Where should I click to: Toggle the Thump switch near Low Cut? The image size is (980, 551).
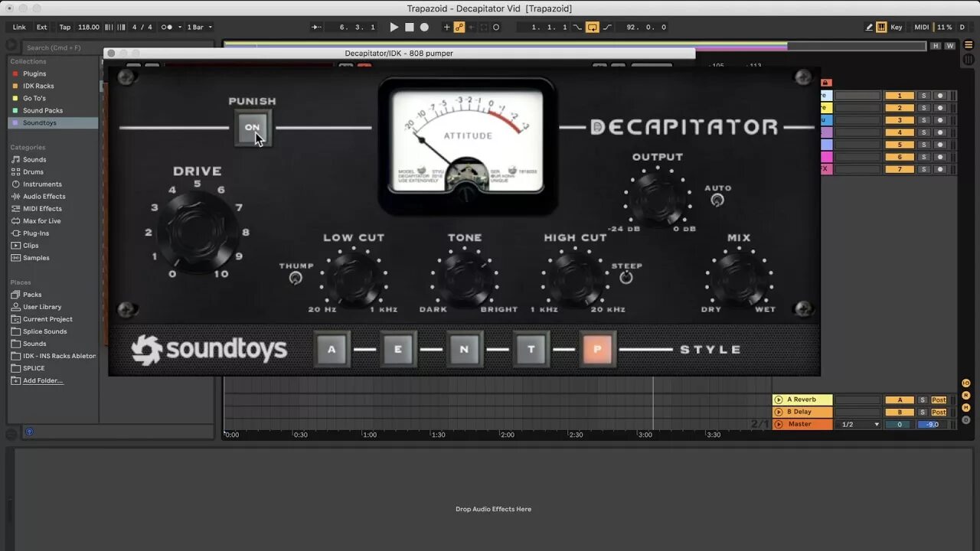click(x=296, y=279)
